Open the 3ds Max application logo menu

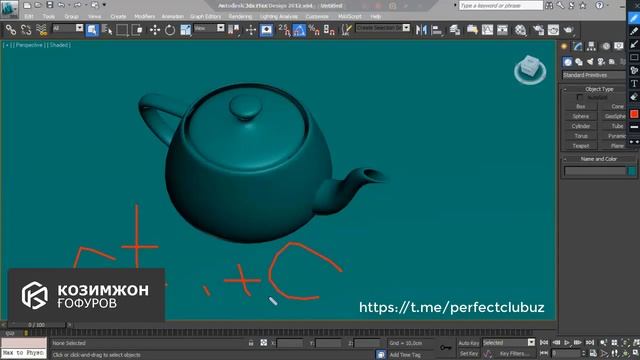[9, 9]
